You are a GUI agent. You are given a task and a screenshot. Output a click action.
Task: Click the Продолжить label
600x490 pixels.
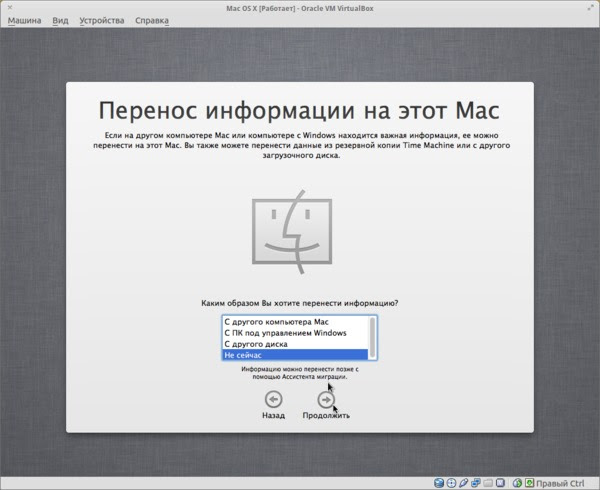tap(326, 415)
